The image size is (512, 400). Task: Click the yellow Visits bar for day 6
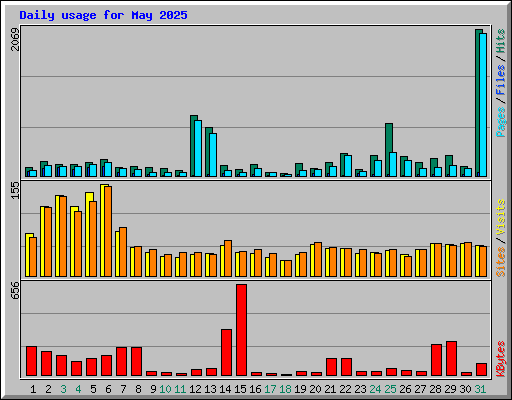pyautogui.click(x=103, y=230)
